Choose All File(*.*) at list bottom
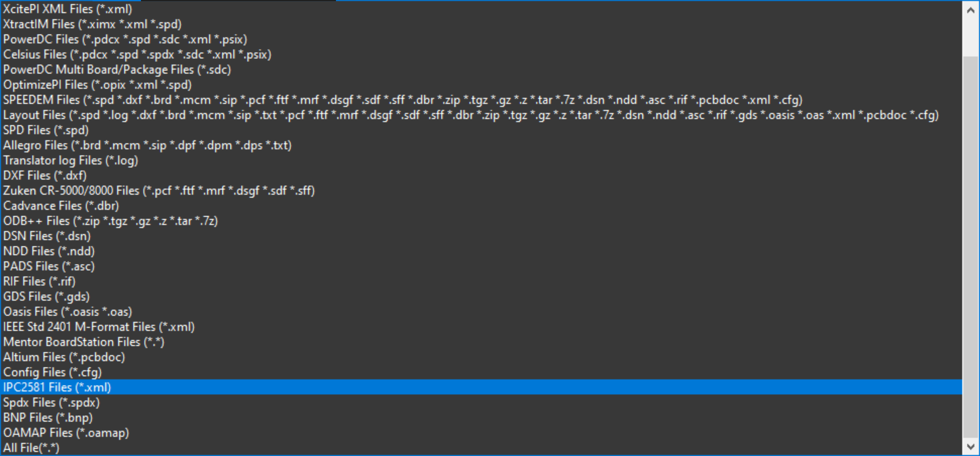980x456 pixels. pos(31,448)
